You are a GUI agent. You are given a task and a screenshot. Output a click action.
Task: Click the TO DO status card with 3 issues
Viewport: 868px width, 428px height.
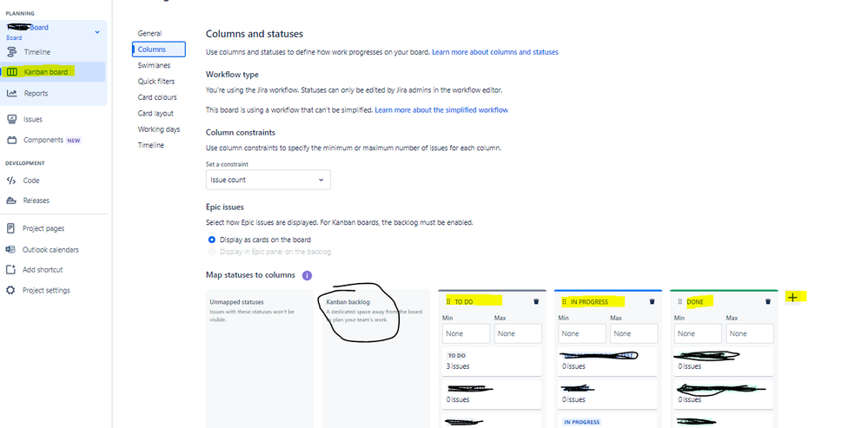492,361
